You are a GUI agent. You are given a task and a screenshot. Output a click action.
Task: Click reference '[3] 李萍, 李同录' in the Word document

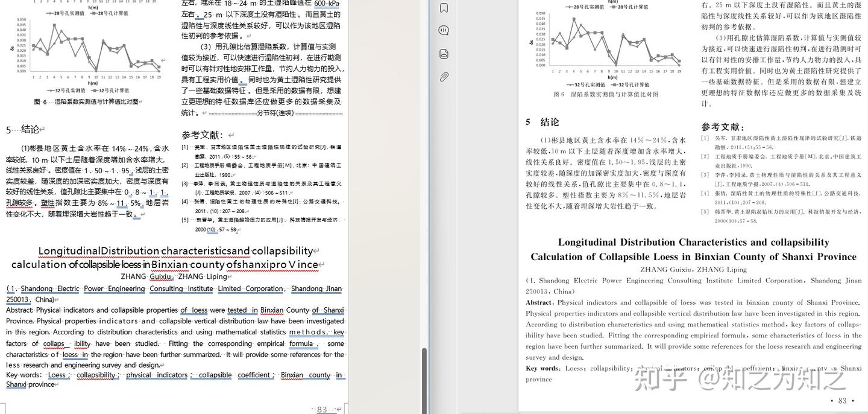(x=262, y=188)
